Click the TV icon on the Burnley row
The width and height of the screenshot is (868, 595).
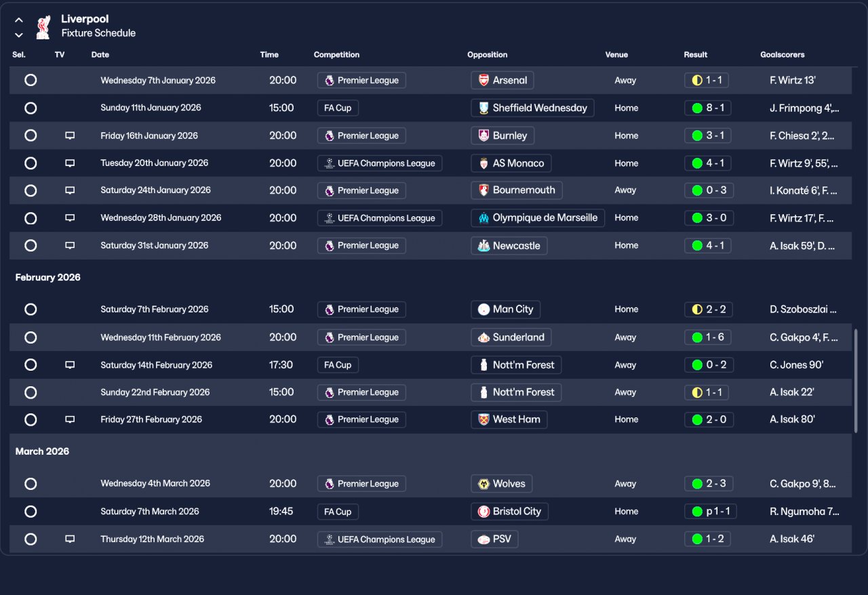tap(70, 136)
